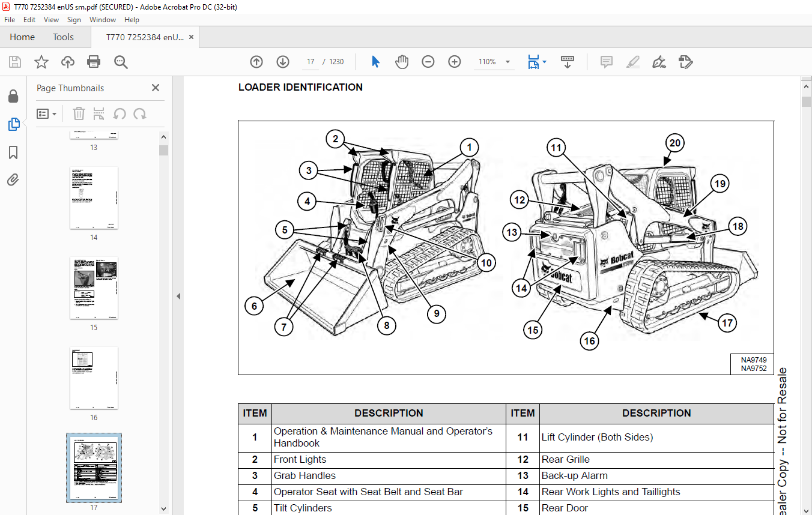The height and width of the screenshot is (515, 812).
Task: Close the Page Thumbnails panel
Action: (156, 88)
